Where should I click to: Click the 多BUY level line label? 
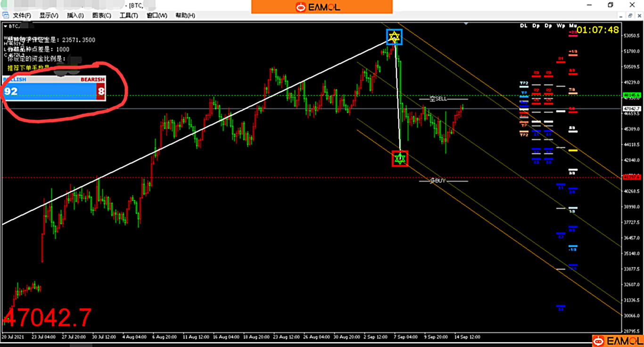point(438,181)
